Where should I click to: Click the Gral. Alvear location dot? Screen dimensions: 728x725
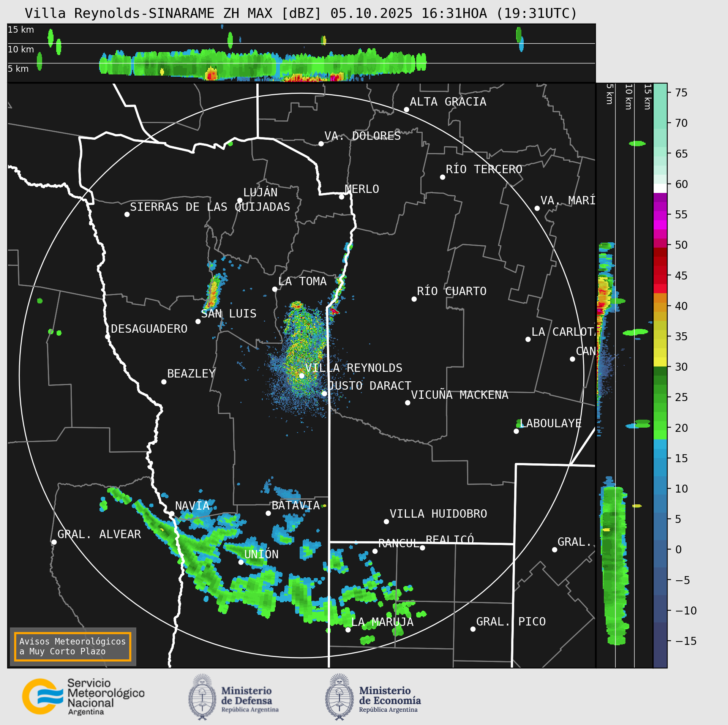pyautogui.click(x=54, y=542)
